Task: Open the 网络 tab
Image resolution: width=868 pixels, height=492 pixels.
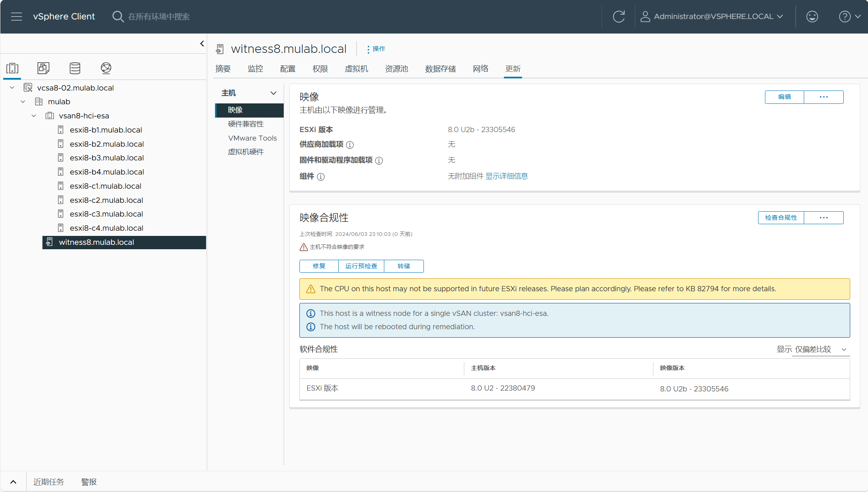Action: click(x=480, y=69)
